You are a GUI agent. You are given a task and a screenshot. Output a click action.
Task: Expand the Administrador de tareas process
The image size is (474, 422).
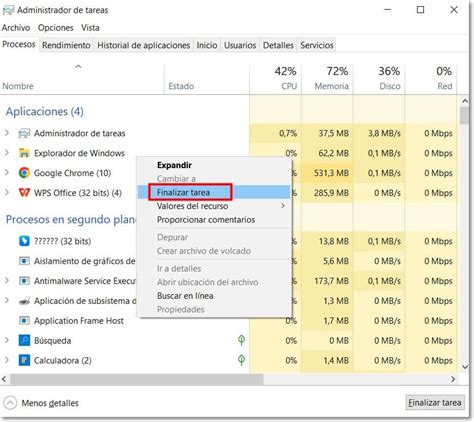click(7, 133)
